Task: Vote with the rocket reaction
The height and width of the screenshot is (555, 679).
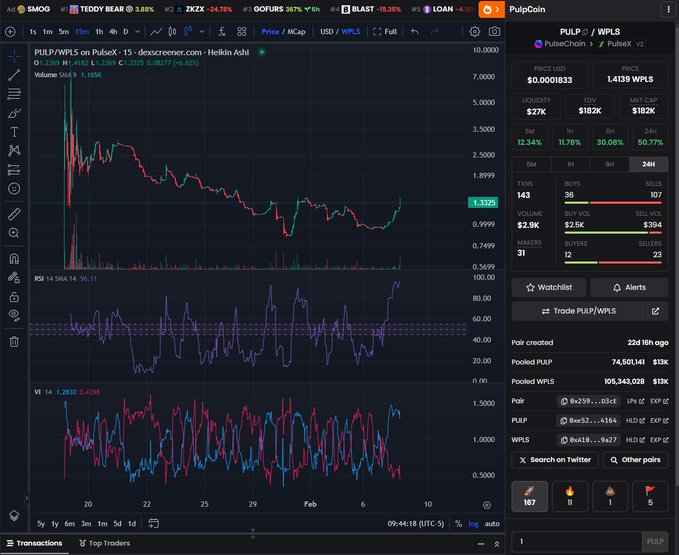Action: [529, 496]
